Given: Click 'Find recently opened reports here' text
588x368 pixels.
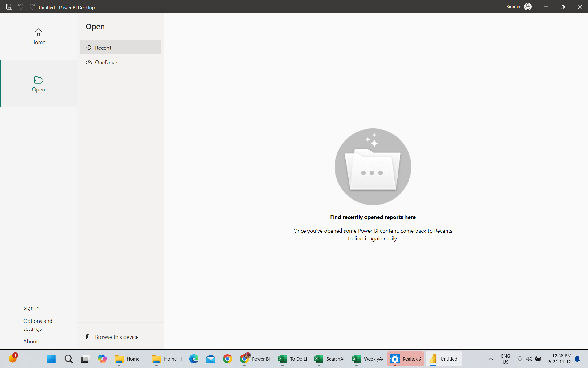Looking at the screenshot, I should (x=373, y=217).
